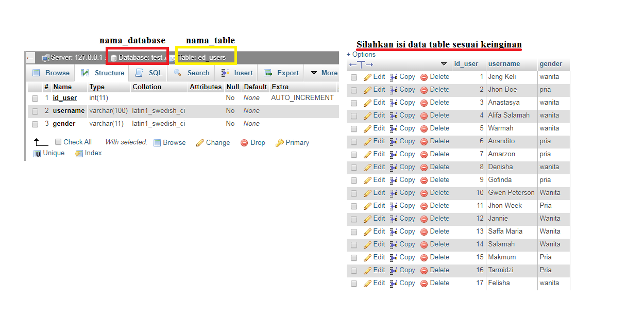Select the checkbox for Jhon Doe row
The image size is (644, 330).
[x=354, y=90]
